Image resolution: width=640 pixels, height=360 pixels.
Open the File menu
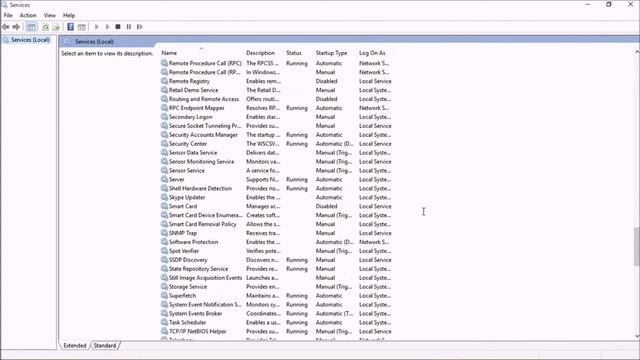point(8,16)
